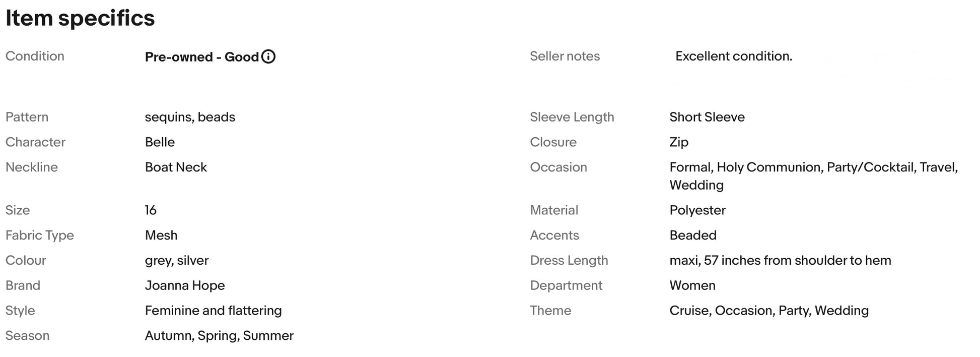This screenshot has height=357, width=980.
Task: Select the Pre-owned - Good condition text
Action: tap(202, 57)
